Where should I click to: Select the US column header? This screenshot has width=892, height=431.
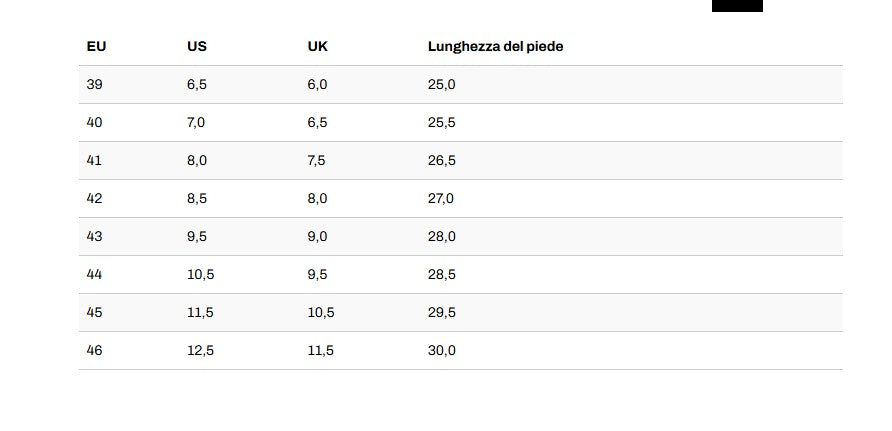[x=197, y=47]
